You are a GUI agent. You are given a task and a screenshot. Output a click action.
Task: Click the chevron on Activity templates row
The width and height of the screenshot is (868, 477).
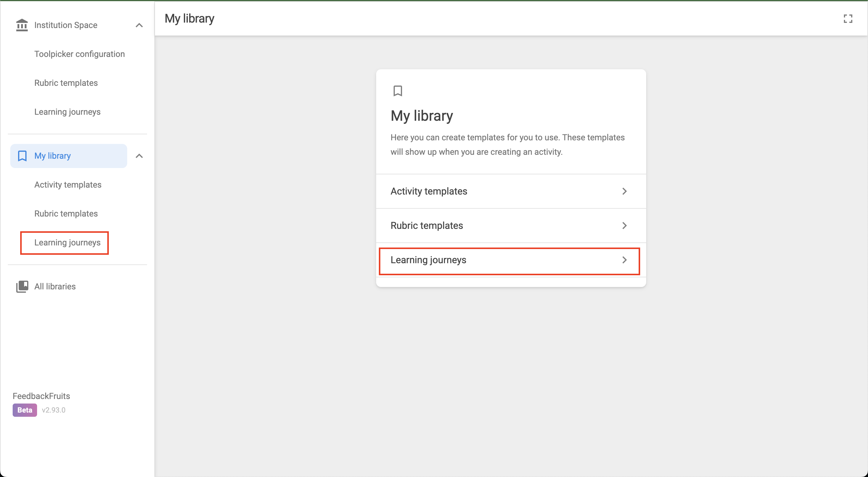click(624, 191)
